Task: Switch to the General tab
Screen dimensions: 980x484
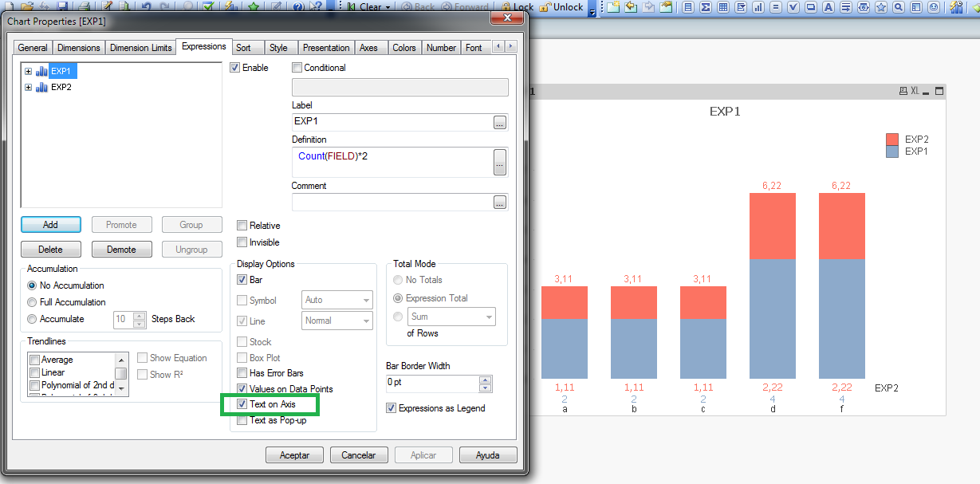Action: 33,48
